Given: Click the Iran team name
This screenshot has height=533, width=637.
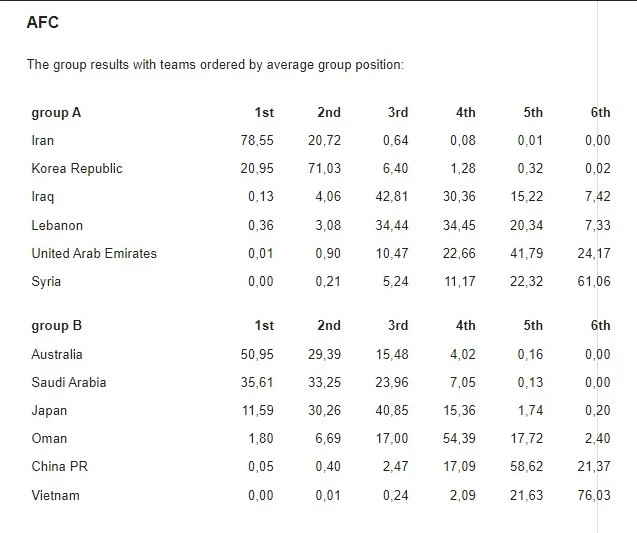Looking at the screenshot, I should (43, 141).
